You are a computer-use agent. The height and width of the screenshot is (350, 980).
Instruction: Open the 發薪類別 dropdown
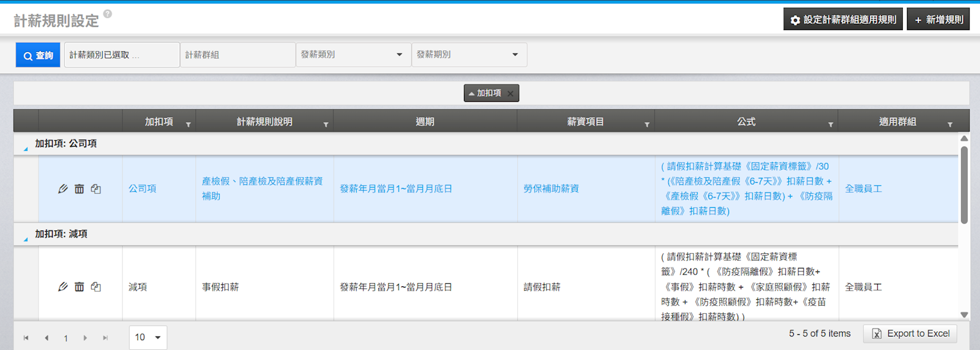click(353, 55)
